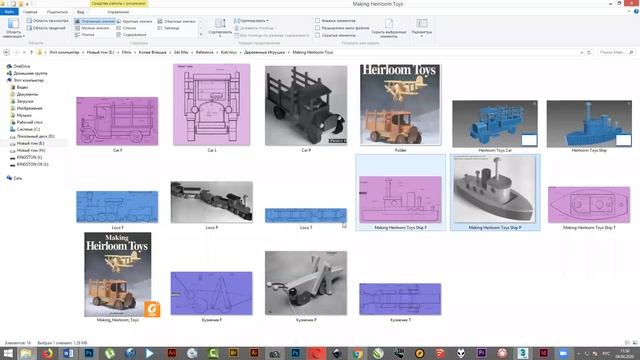The height and width of the screenshot is (360, 640).
Task: Open Локальный диск (D:) in sidebar
Action: 35,136
